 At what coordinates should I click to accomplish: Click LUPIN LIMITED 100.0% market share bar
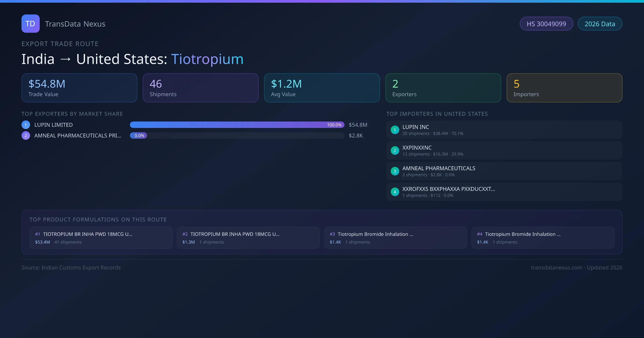(x=237, y=125)
